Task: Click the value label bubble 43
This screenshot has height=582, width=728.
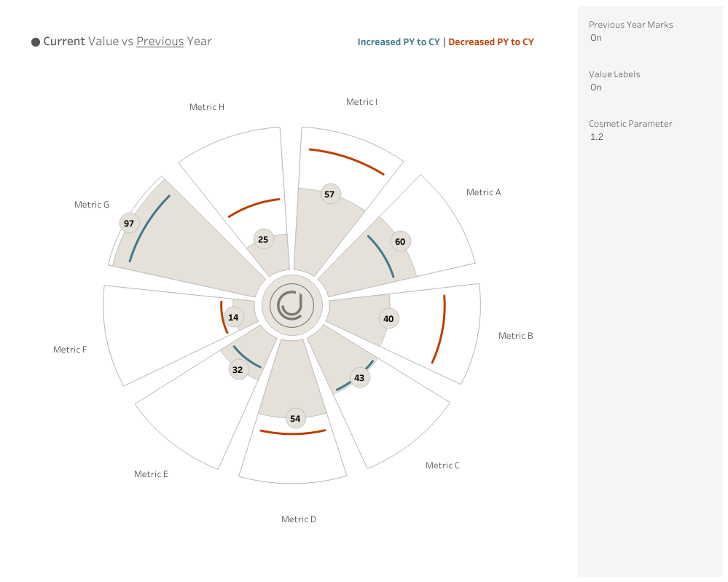Action: (359, 378)
